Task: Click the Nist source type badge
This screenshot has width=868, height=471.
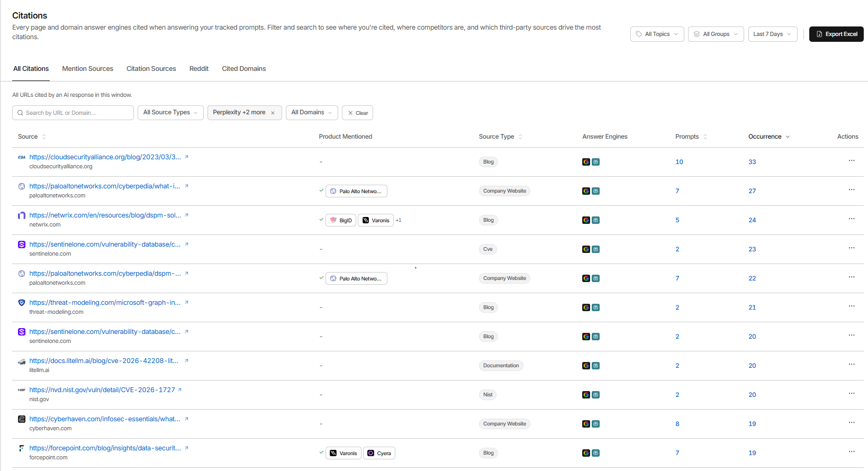Action: point(488,395)
